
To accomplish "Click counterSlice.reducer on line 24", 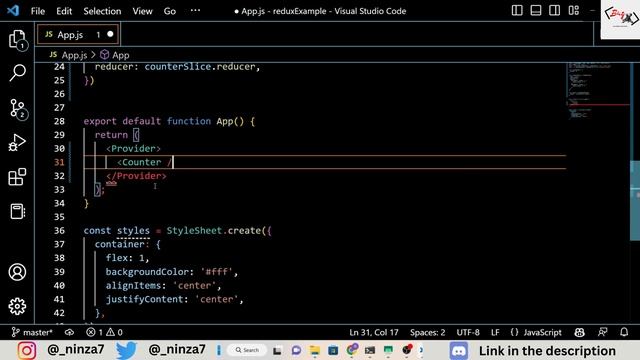I will coord(200,67).
